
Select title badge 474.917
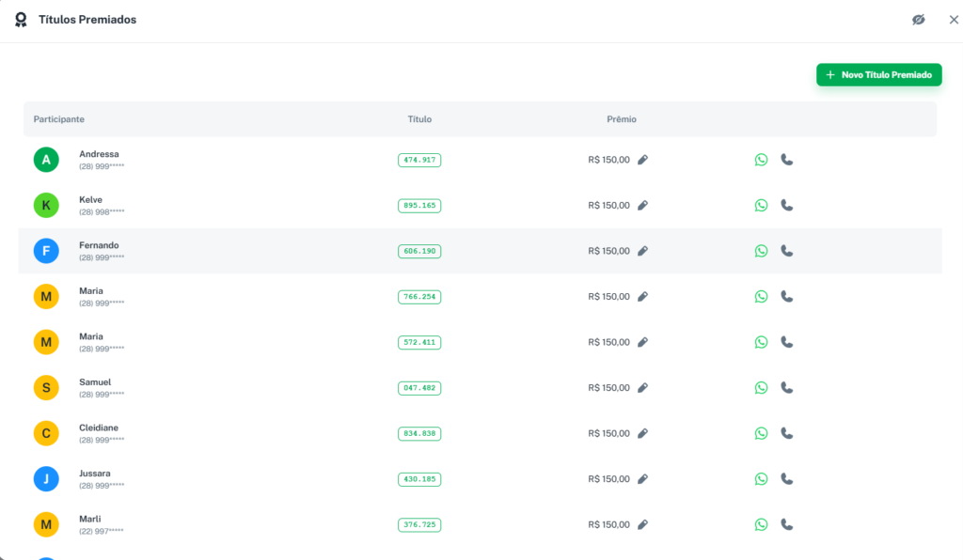(419, 160)
